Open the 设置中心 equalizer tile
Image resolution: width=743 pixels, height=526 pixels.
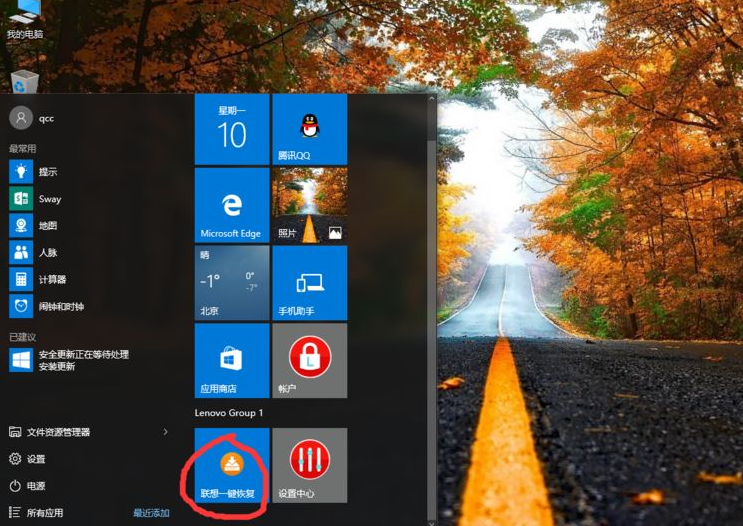coord(309,465)
